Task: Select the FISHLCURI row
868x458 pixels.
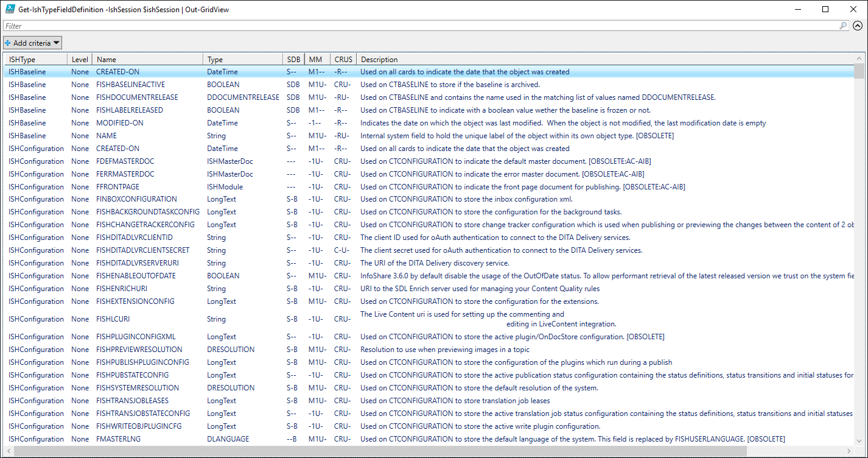Action: [x=113, y=319]
